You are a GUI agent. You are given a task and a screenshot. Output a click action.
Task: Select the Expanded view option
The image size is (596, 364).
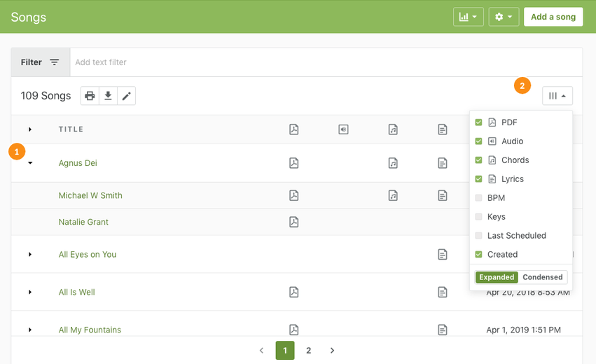coord(497,277)
